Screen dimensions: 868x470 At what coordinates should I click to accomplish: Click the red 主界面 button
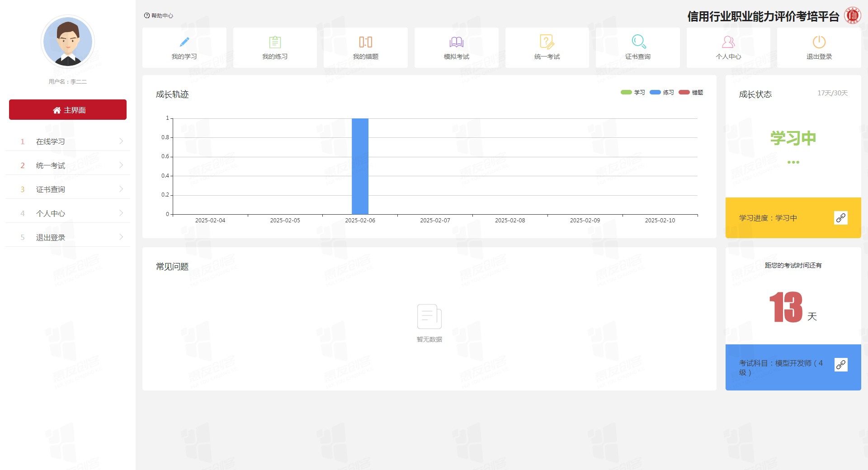pos(68,110)
